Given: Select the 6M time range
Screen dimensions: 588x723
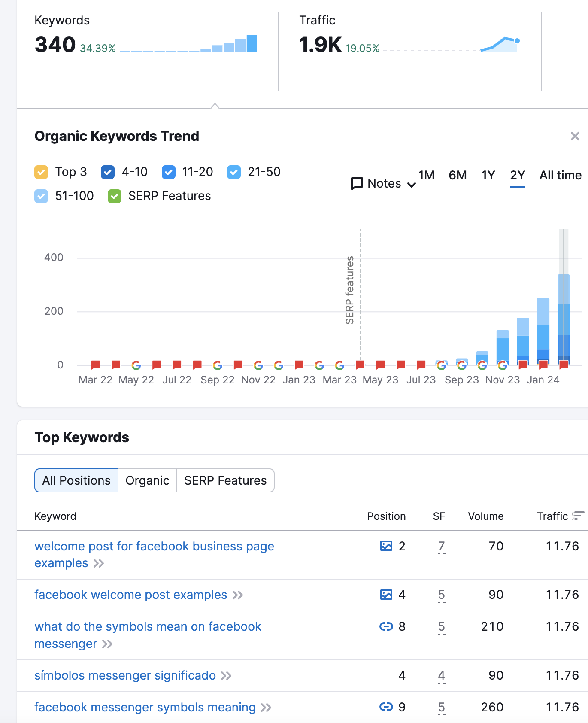Looking at the screenshot, I should coord(458,175).
